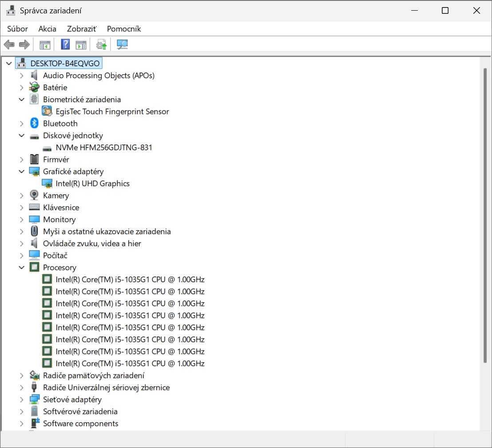This screenshot has height=448, width=492.
Task: Click the computer icon next to Počítač
Action: (34, 255)
